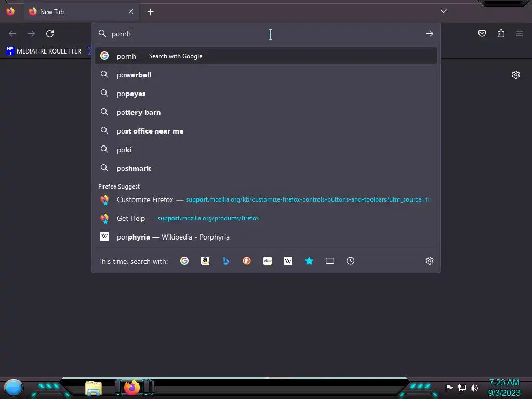Image resolution: width=532 pixels, height=399 pixels.
Task: Open the volume speaker tray icon
Action: coord(474,388)
